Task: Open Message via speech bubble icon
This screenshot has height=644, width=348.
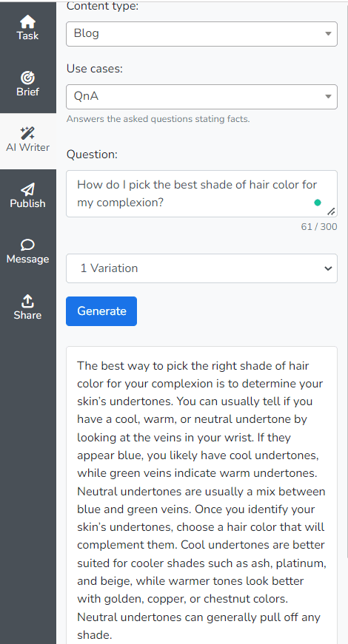Action: (27, 245)
